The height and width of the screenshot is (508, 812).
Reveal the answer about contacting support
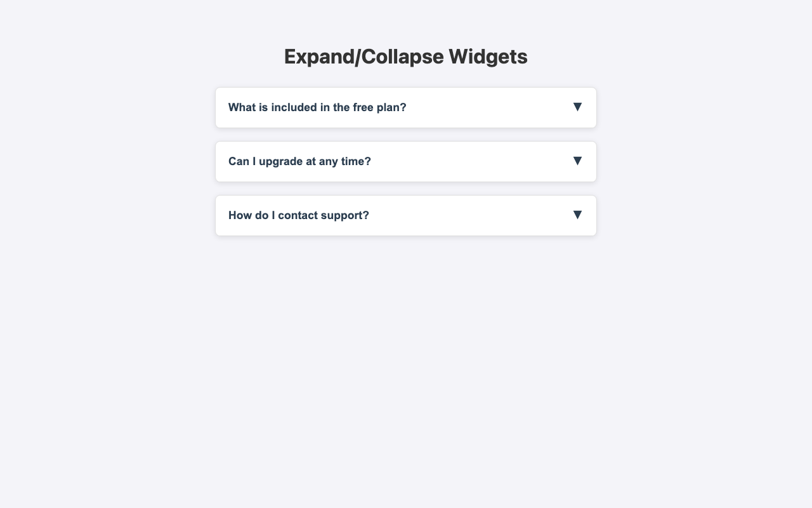(x=406, y=215)
